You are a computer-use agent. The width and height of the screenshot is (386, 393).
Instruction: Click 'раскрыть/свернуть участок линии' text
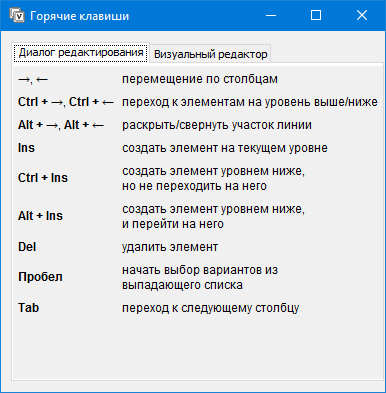pyautogui.click(x=217, y=125)
